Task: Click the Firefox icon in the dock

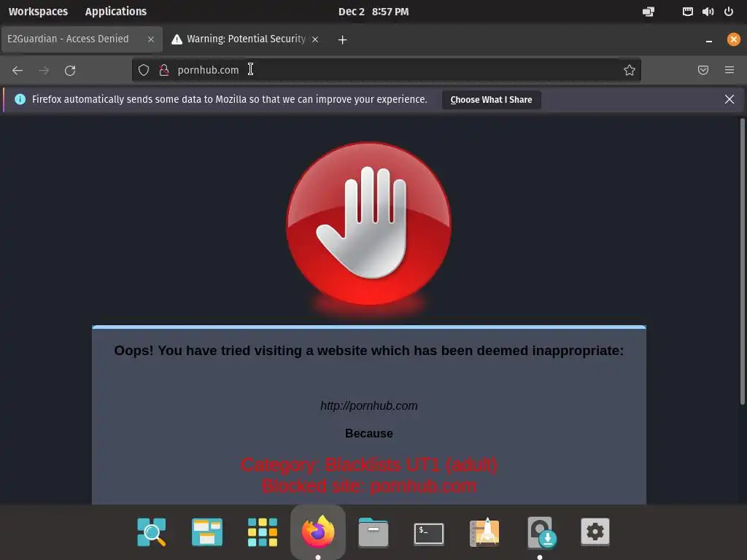Action: (318, 532)
